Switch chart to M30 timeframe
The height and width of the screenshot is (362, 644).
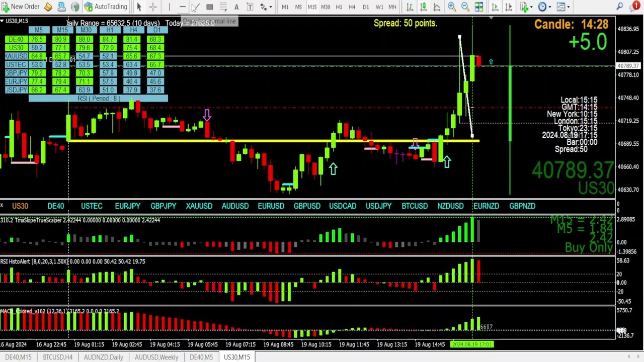(x=326, y=7)
